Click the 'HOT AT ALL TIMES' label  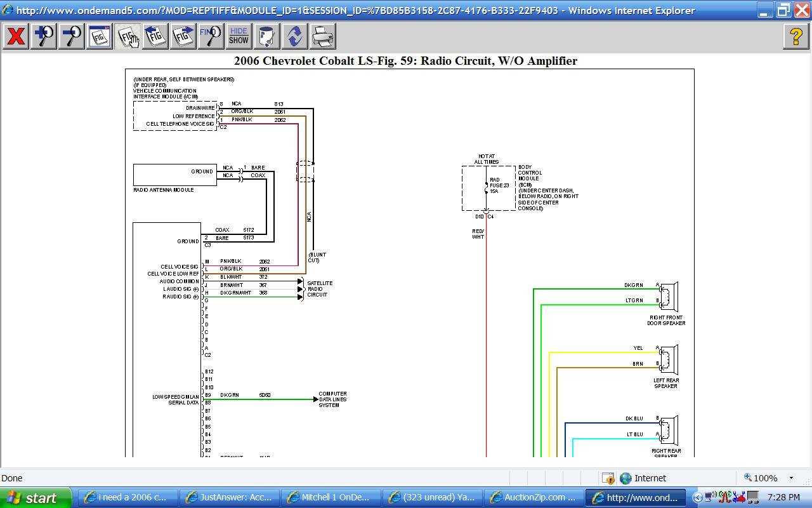click(487, 159)
